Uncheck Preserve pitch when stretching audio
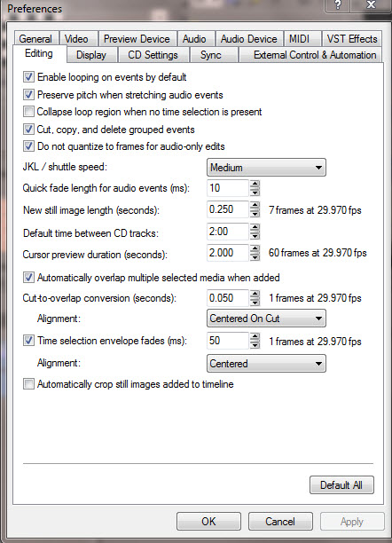The image size is (392, 543). pos(28,94)
